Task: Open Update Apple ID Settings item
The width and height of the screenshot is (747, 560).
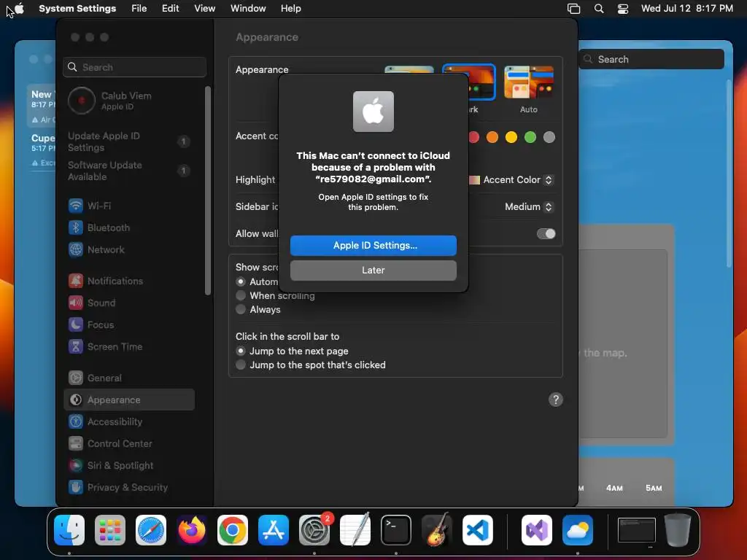Action: pyautogui.click(x=128, y=141)
